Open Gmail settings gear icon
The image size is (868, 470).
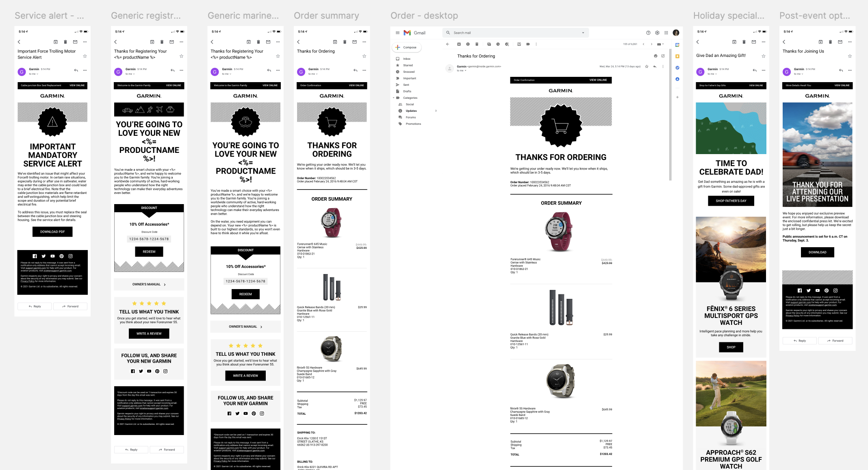(657, 33)
